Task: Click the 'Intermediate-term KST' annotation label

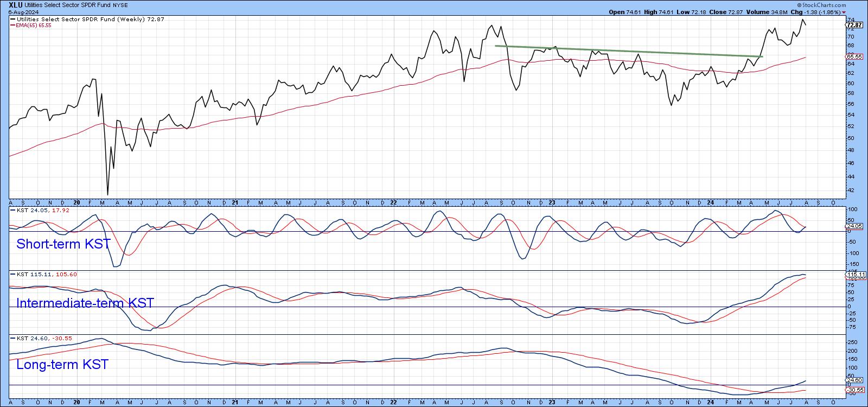Action: pyautogui.click(x=85, y=303)
